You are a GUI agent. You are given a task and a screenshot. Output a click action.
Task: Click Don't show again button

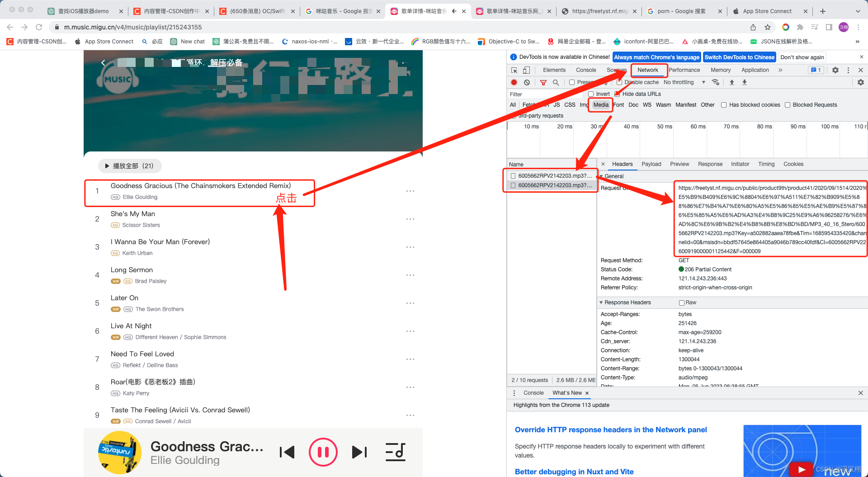[802, 57]
